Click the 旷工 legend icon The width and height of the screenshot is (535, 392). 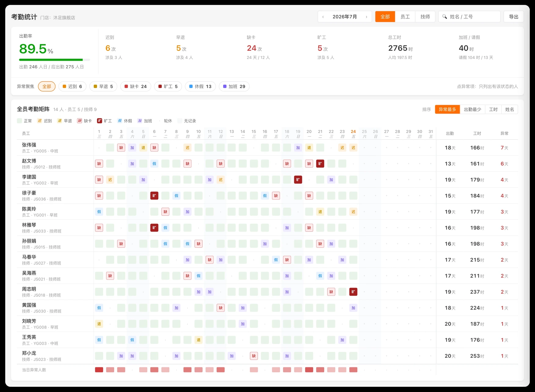point(100,121)
